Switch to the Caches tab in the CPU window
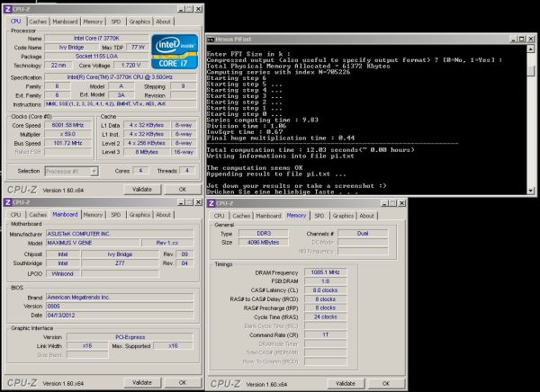The height and width of the screenshot is (392, 540). [x=38, y=22]
